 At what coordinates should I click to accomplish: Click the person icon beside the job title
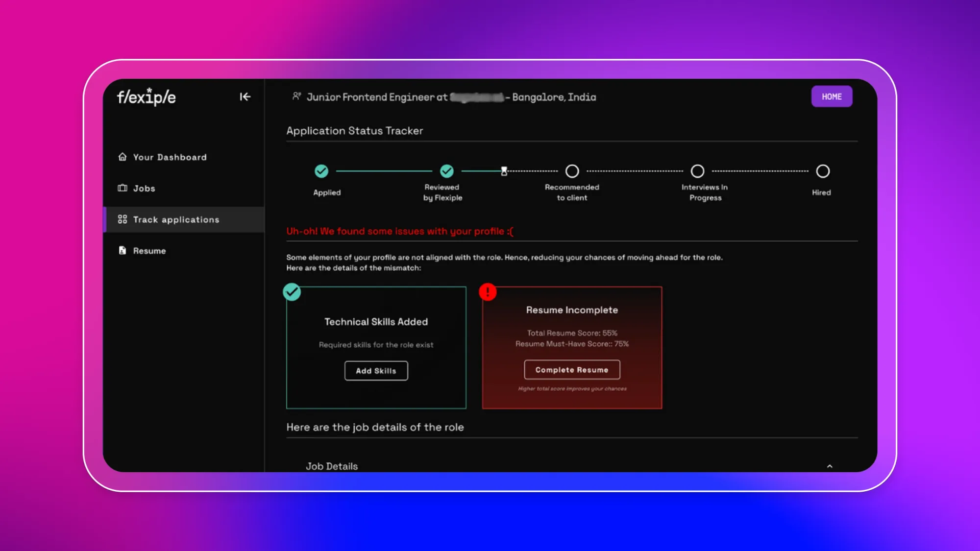[296, 96]
